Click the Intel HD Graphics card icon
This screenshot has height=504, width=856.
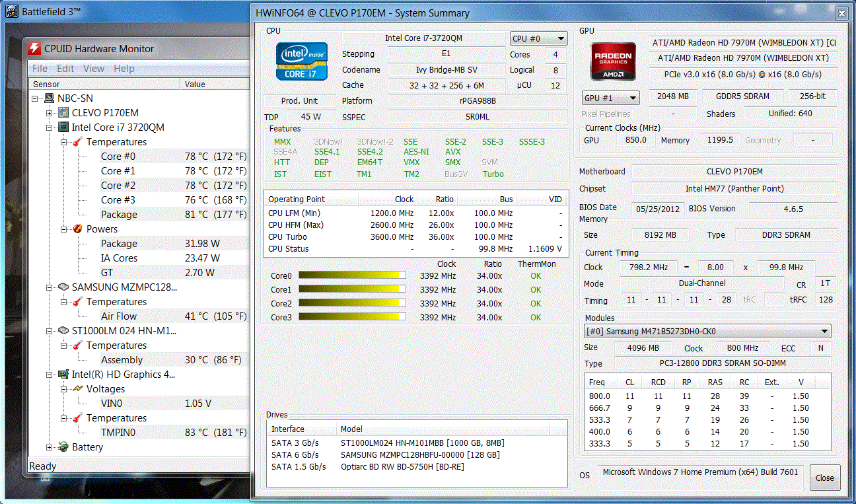point(63,374)
